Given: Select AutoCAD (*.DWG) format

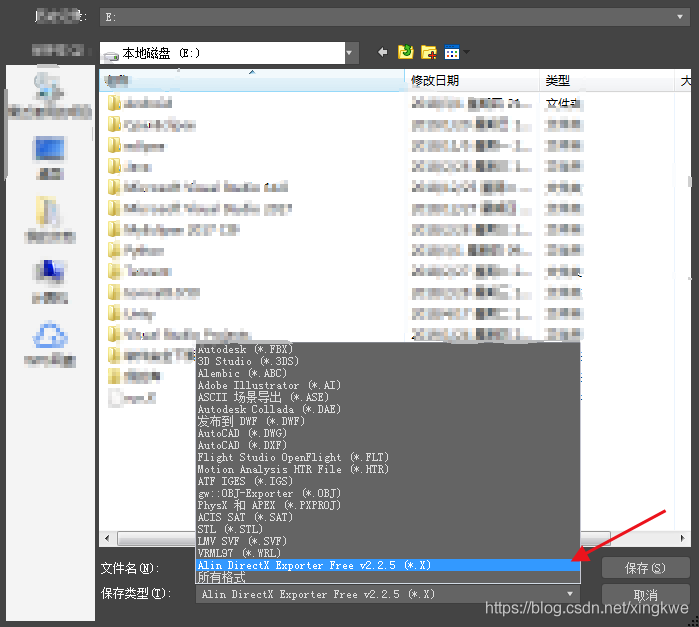Looking at the screenshot, I should click(388, 433).
